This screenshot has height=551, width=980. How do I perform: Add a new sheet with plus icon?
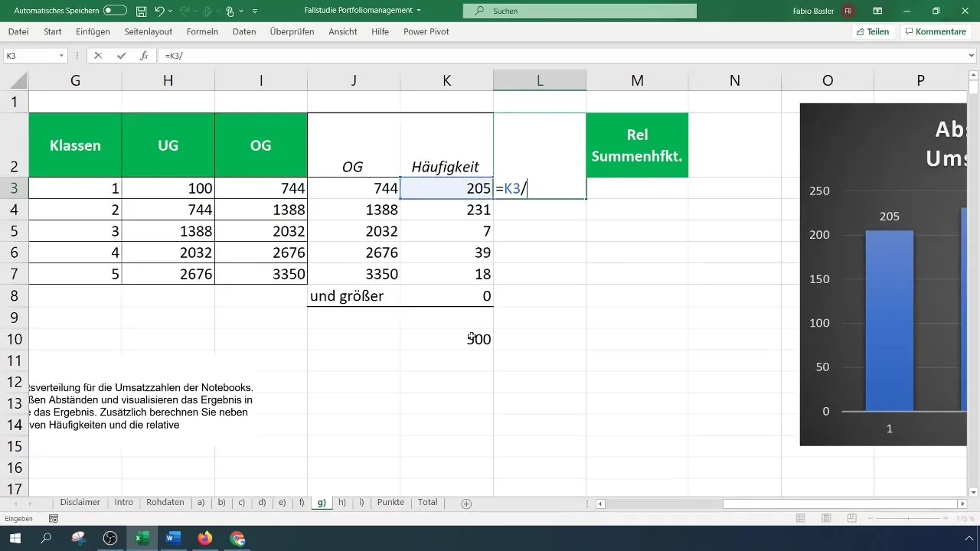pos(466,504)
